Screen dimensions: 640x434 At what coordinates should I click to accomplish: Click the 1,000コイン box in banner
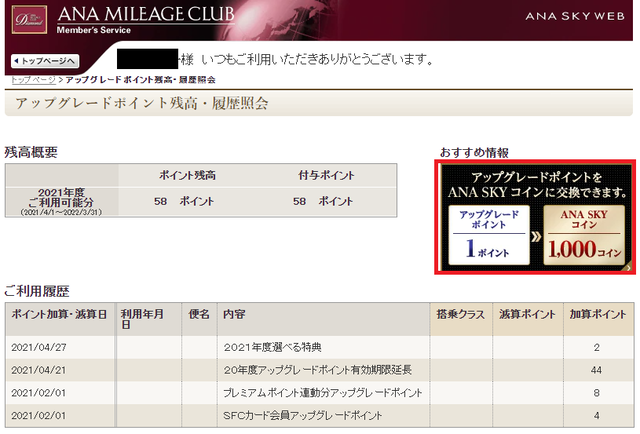584,235
